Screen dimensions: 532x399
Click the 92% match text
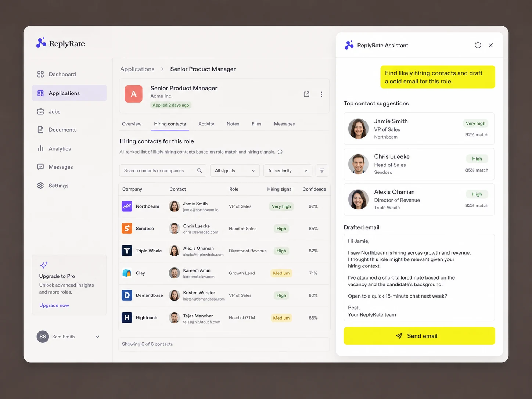477,135
